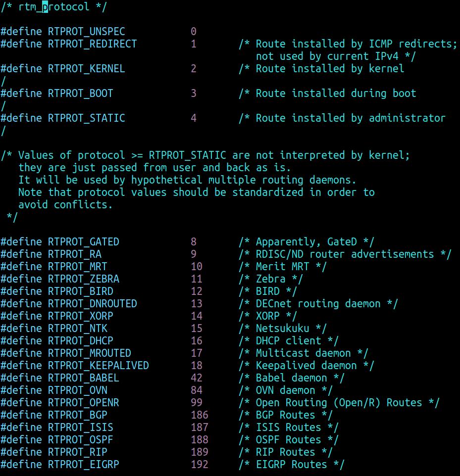Place cursor on RTPROT_ZEBRA identifier
The image size is (460, 476).
[83, 279]
